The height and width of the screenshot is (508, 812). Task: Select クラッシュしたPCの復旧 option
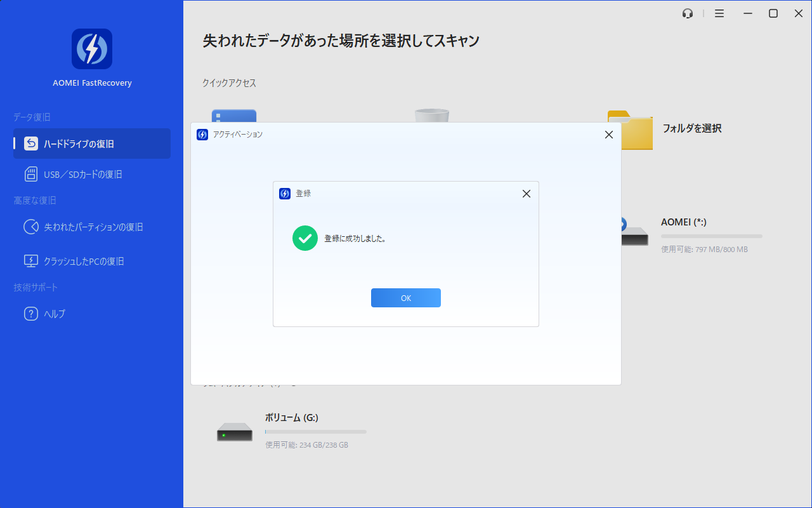click(84, 261)
